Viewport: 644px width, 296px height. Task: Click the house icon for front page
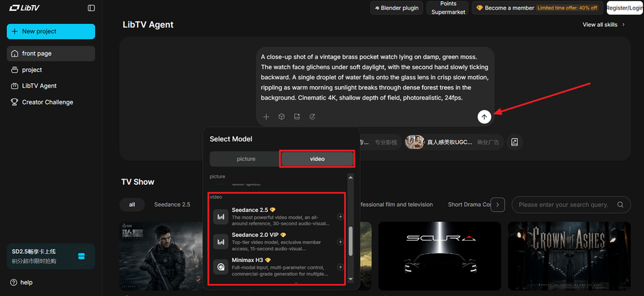[x=15, y=53]
